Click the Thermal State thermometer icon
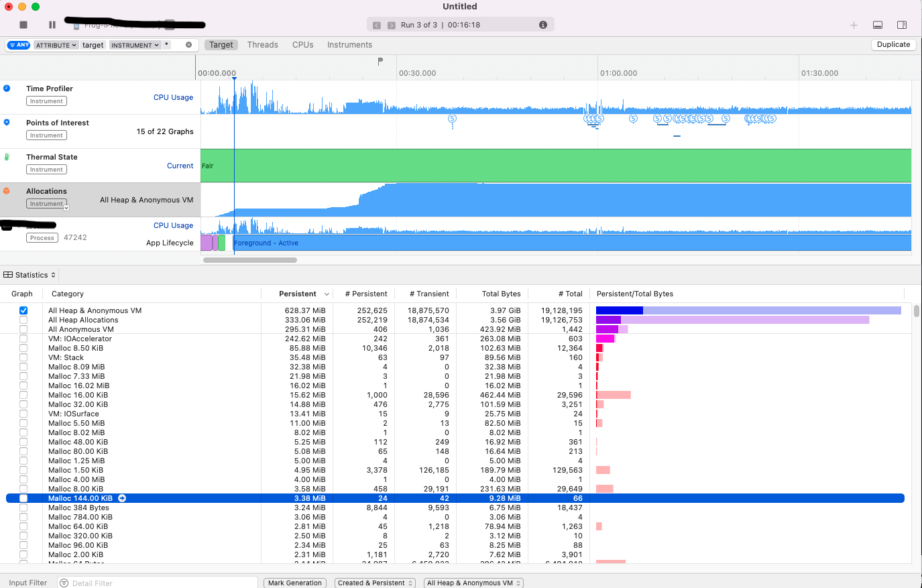The height and width of the screenshot is (588, 922). point(7,157)
